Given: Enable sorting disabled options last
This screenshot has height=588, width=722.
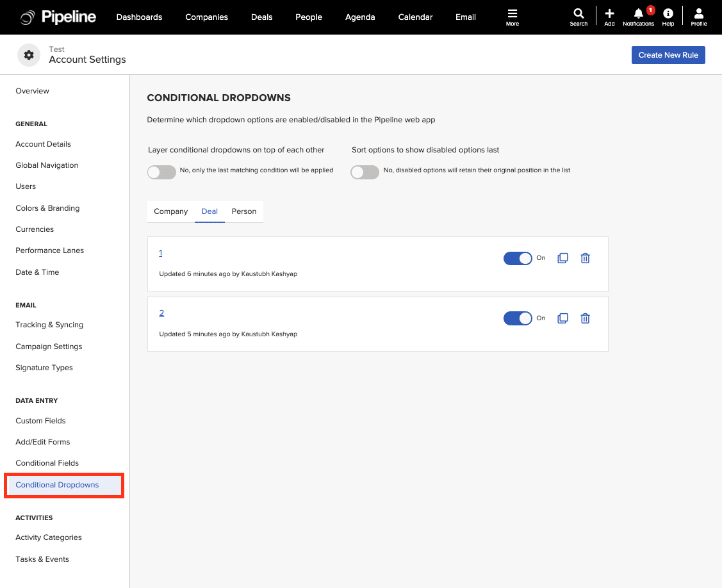Looking at the screenshot, I should [x=365, y=172].
